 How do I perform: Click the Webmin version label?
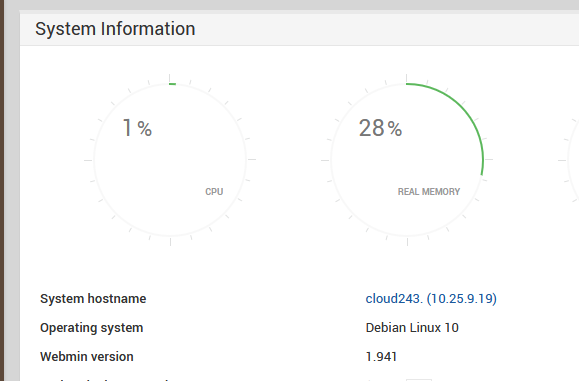pos(87,357)
